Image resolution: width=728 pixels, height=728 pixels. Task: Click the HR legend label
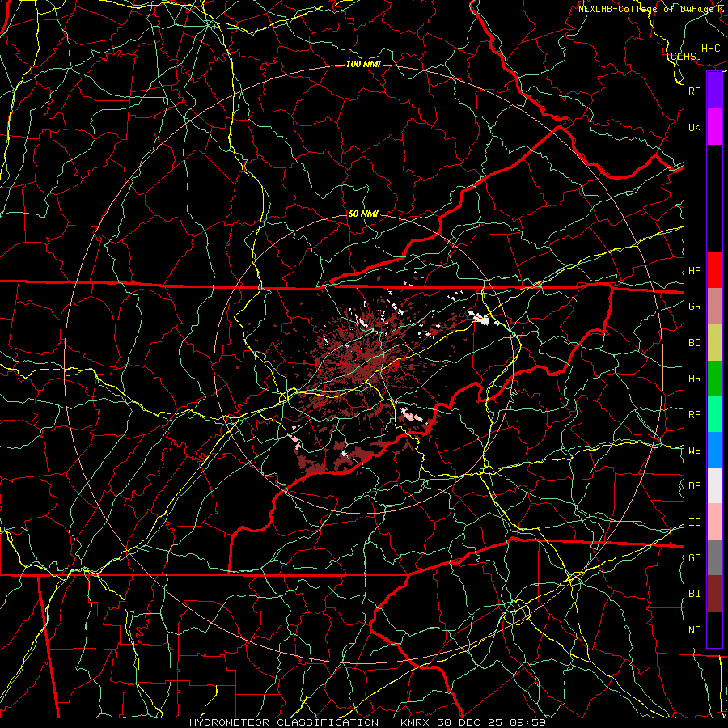point(694,379)
